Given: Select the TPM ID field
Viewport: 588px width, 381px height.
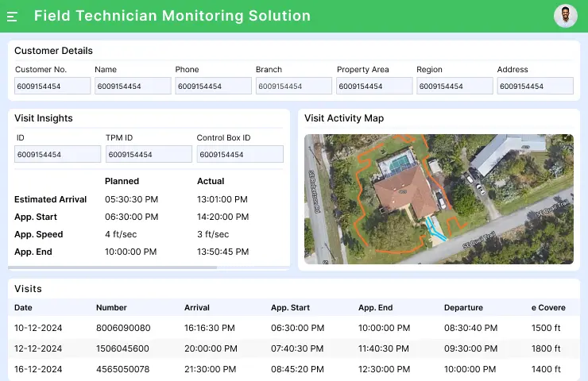Looking at the screenshot, I should [149, 154].
